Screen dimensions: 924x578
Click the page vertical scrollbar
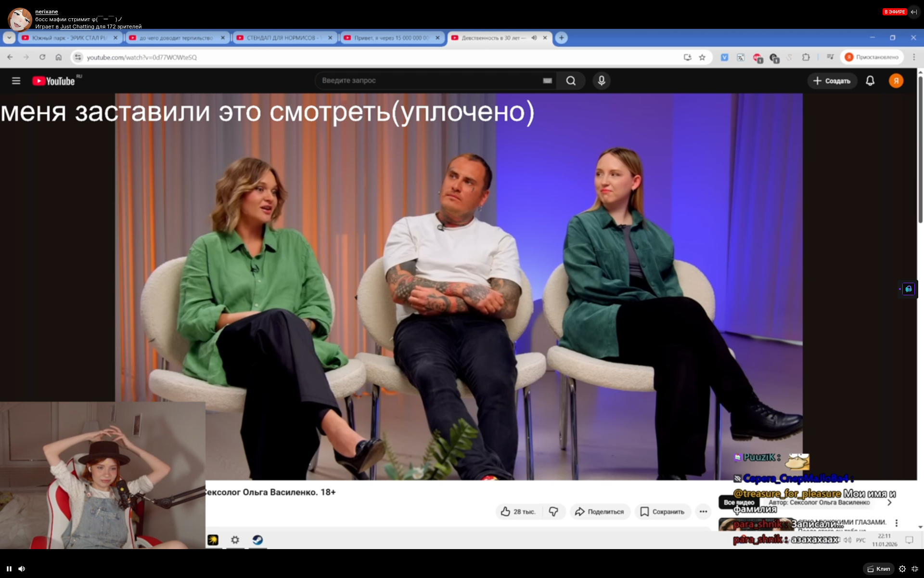[920, 149]
